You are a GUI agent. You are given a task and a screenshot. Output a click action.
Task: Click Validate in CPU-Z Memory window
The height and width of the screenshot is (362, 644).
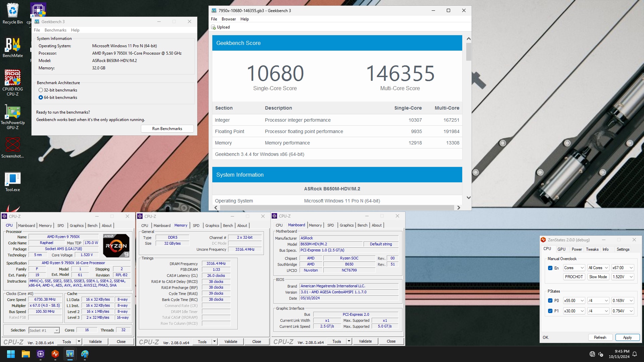tap(231, 342)
